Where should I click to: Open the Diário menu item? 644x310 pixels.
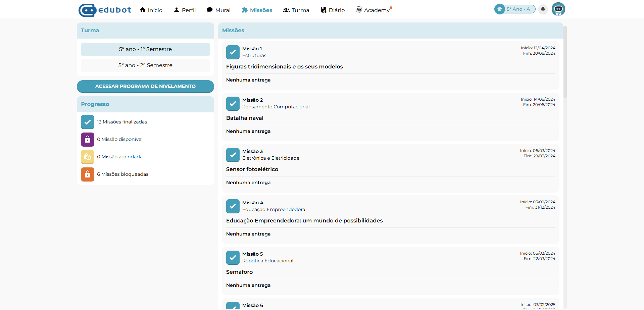[x=333, y=10]
